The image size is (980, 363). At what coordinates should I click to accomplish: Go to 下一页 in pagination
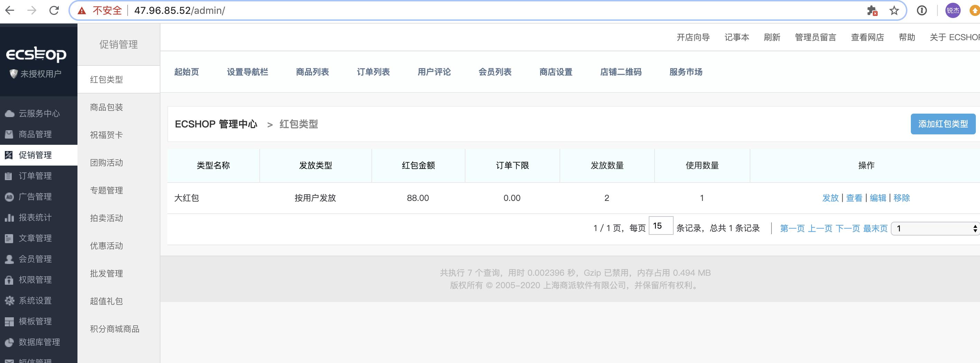click(x=848, y=229)
